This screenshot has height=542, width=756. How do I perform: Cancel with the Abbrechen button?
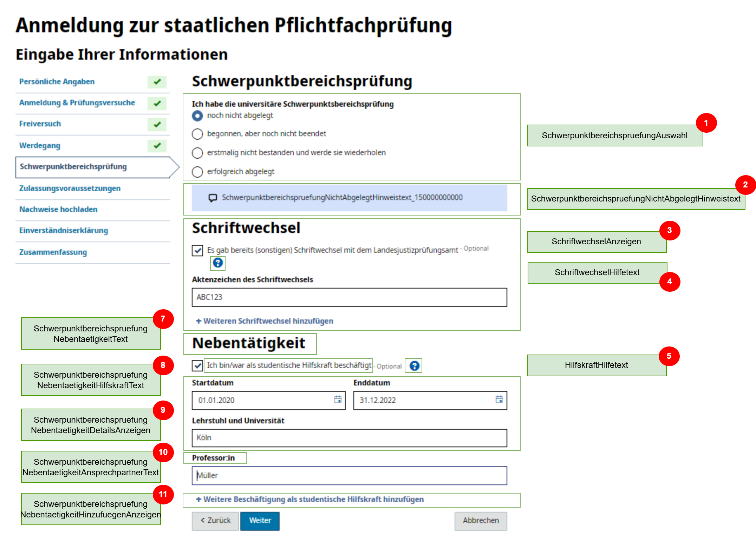tap(481, 521)
